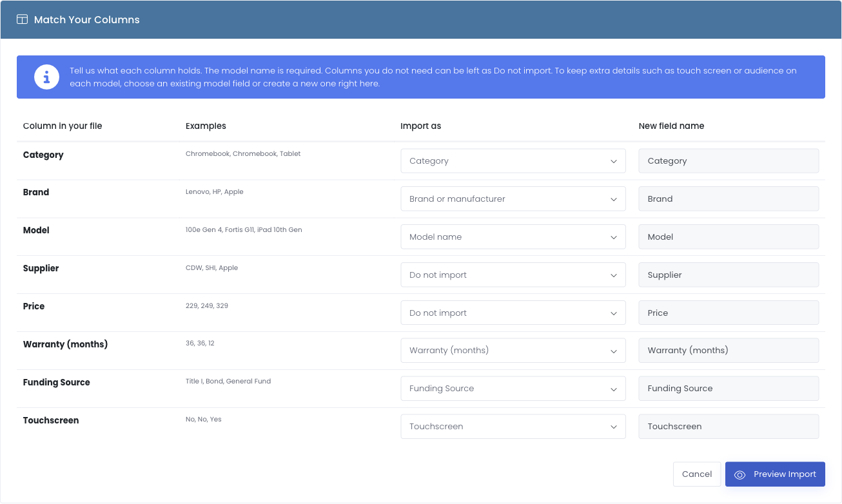Open the Funding Source Import as dropdown
Screen dimensions: 842x504
point(513,389)
